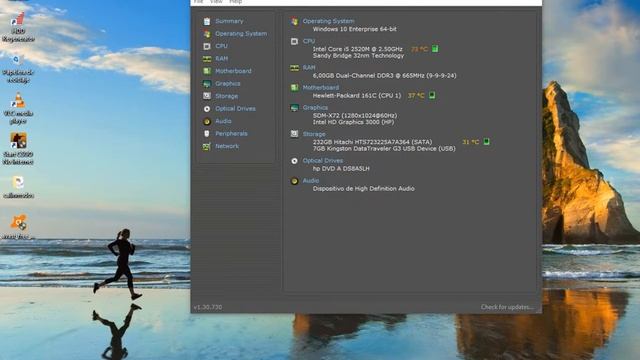Open the CPU entry in the sidebar
Screen dimensions: 640x360
pos(221,46)
